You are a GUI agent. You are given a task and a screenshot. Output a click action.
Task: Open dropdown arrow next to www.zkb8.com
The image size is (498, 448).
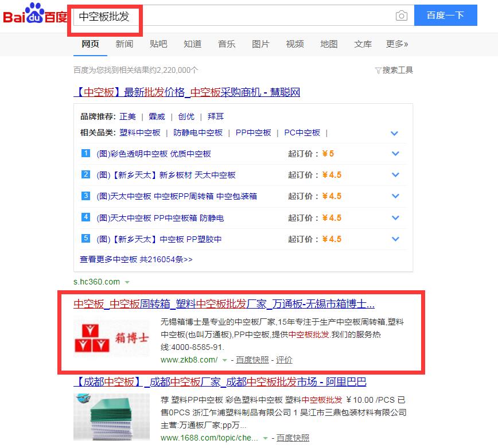pyautogui.click(x=225, y=360)
